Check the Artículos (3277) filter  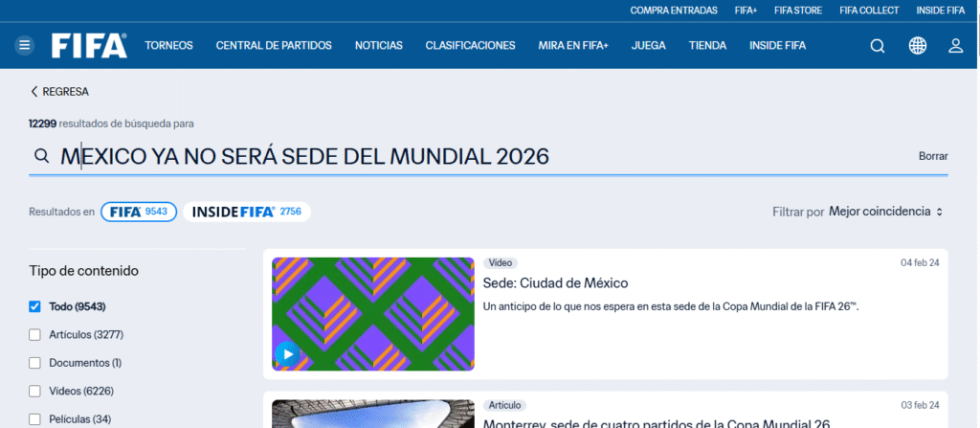point(35,335)
